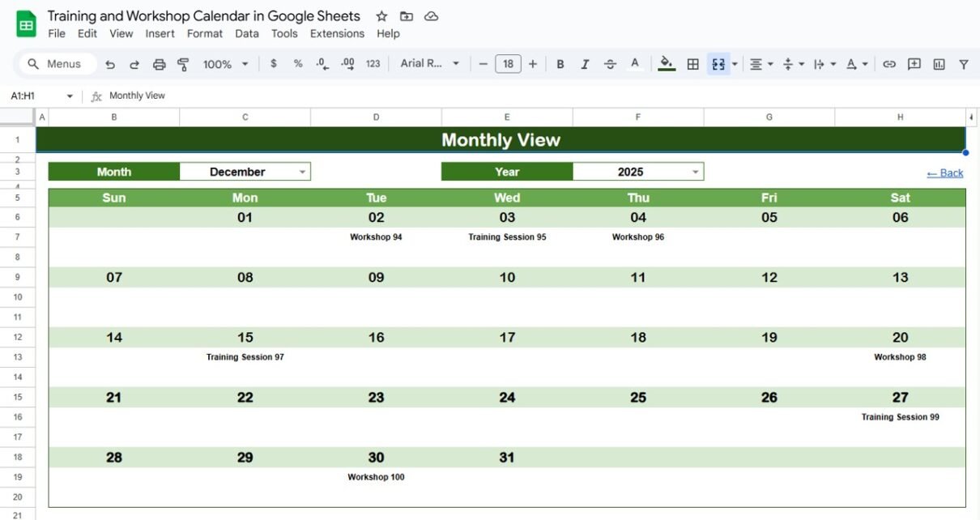Open the fill color picker

pyautogui.click(x=667, y=64)
